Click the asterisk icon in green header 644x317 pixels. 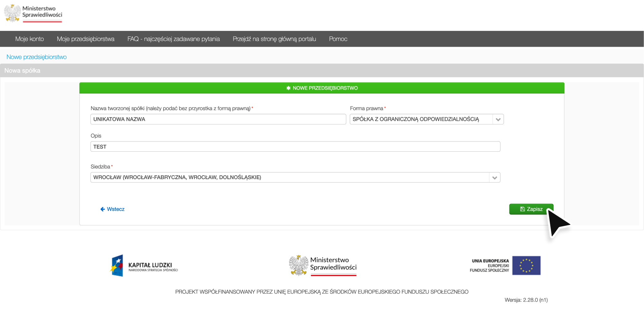[x=289, y=88]
